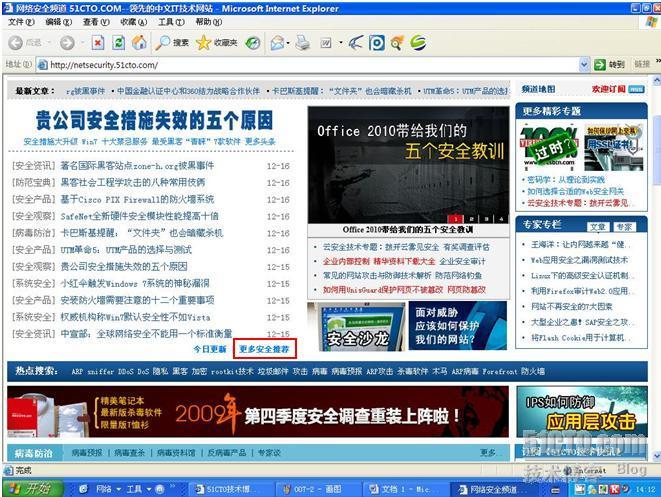Click the Windows 开始 Start button
661x497 pixels.
[32, 489]
